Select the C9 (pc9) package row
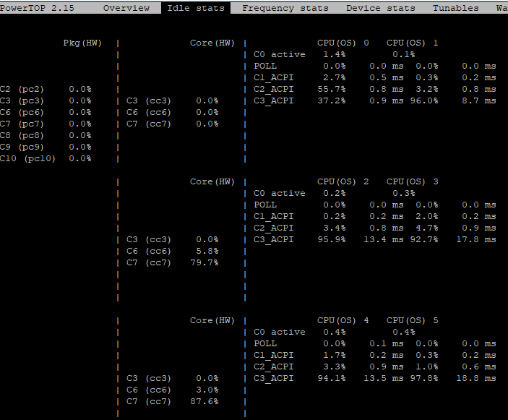The width and height of the screenshot is (508, 420). (46, 147)
